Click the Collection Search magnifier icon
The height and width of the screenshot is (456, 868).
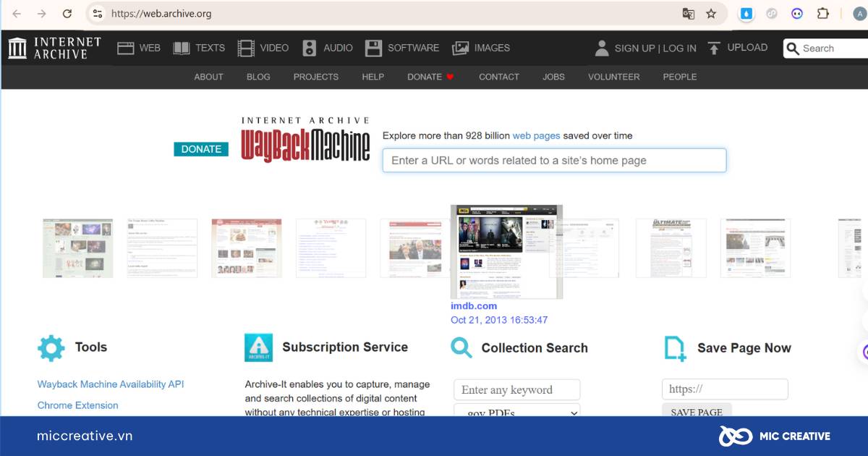461,347
